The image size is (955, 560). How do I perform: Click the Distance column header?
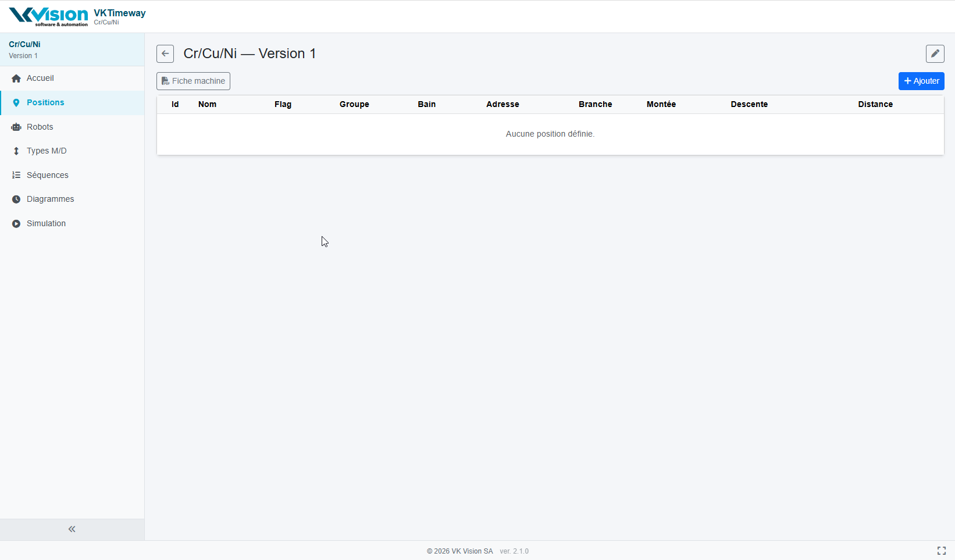(x=875, y=104)
